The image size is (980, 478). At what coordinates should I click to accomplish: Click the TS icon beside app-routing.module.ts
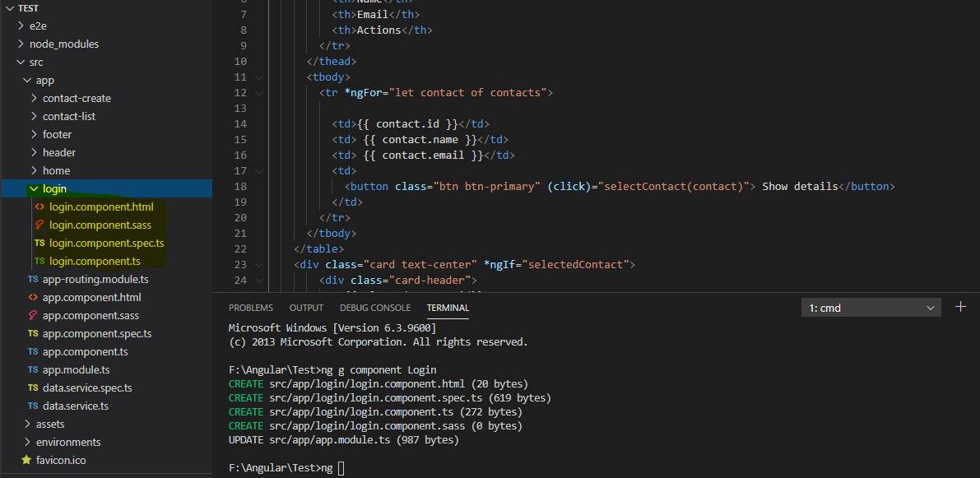[33, 280]
